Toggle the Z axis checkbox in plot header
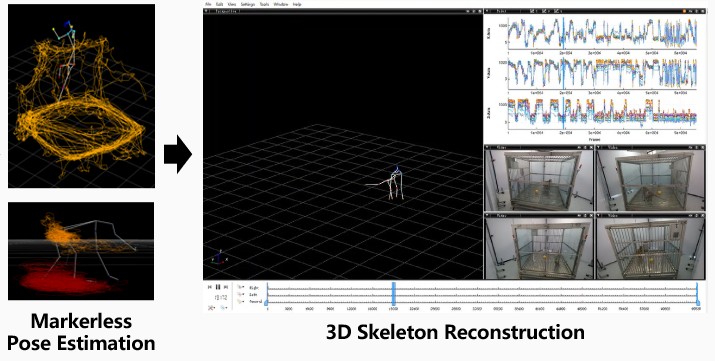This screenshot has width=715, height=361. tap(557, 11)
